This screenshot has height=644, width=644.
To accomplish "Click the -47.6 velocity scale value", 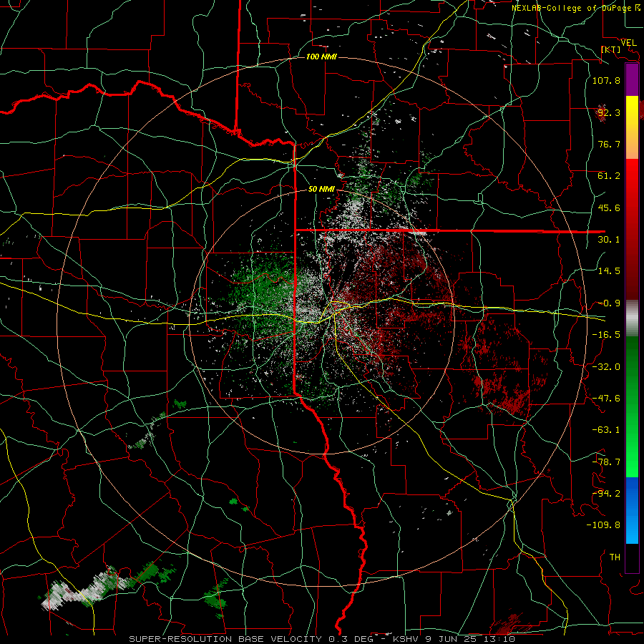I will click(606, 399).
